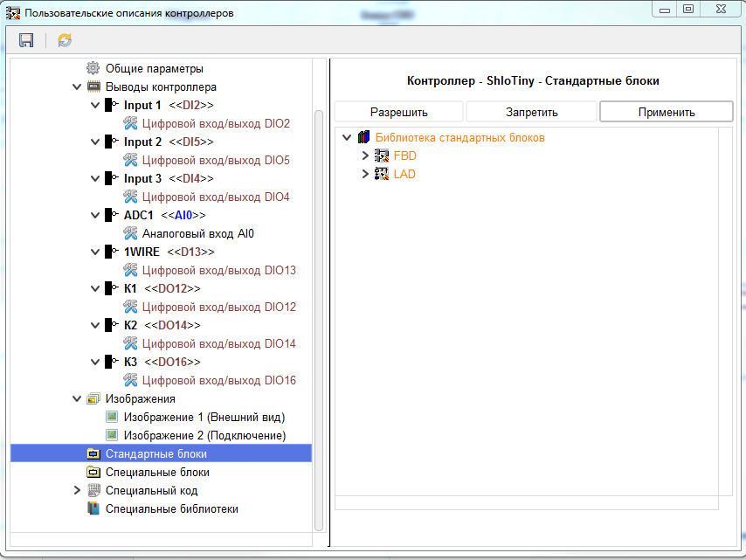Click the pin icon of K2
The height and width of the screenshot is (560, 746).
point(112,324)
